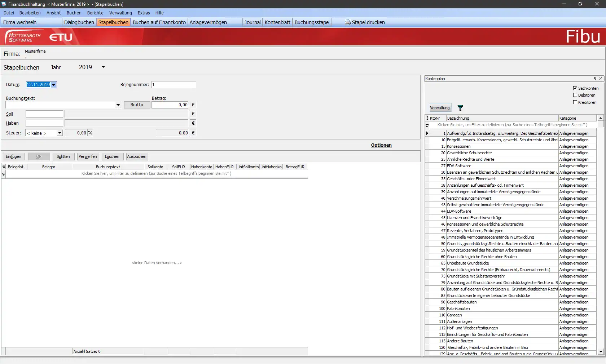Open the column chooser icon beside KtoNr
The width and height of the screenshot is (606, 364).
coord(427,118)
